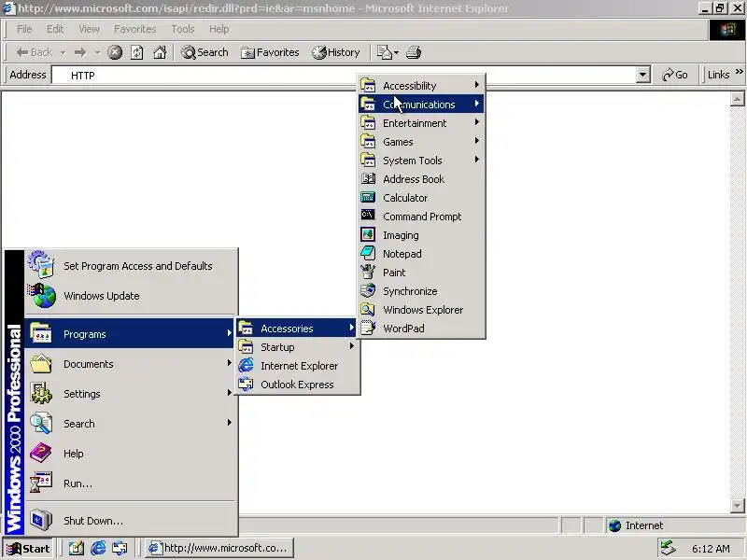This screenshot has width=747, height=560.
Task: Click the Start button
Action: [28, 549]
